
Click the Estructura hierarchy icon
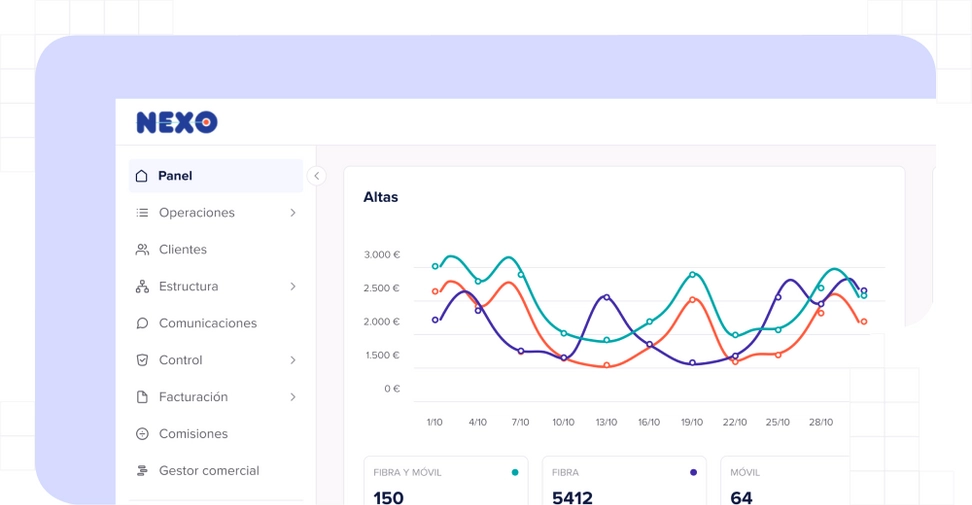tap(142, 287)
